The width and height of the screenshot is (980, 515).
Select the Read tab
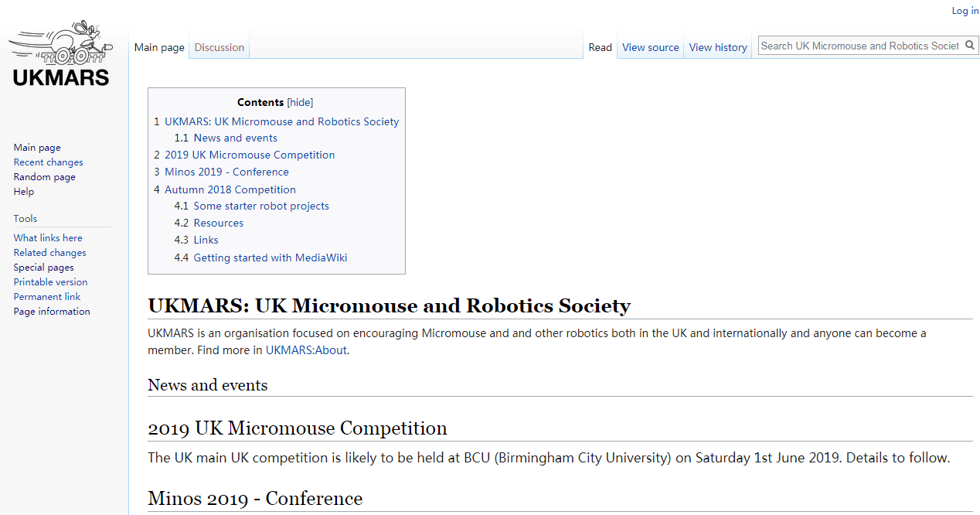point(601,47)
